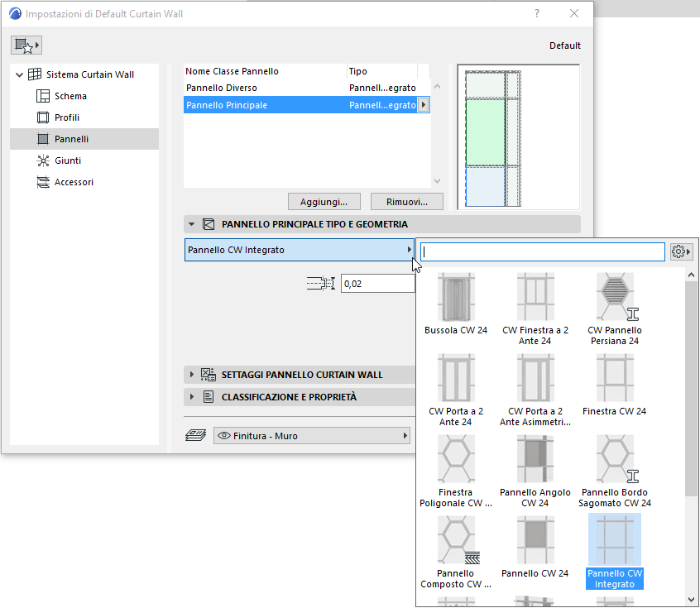This screenshot has height=608, width=700.
Task: Open the Giunti settings page
Action: pyautogui.click(x=68, y=160)
